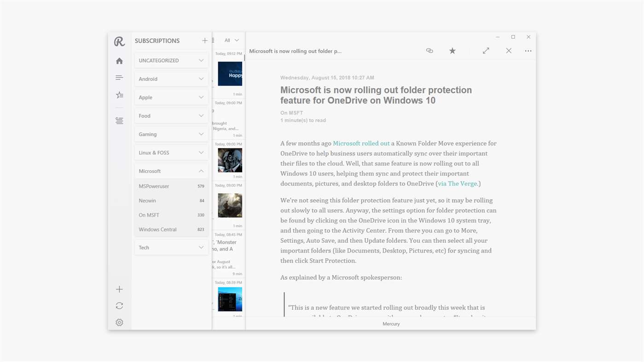The image size is (644, 362).
Task: Maximize the Readiy window
Action: [x=513, y=37]
